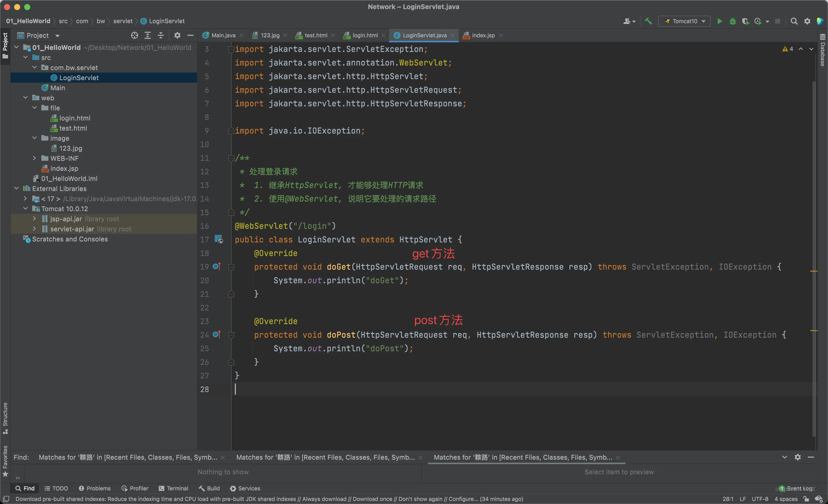Click override gutter icon on line 24
This screenshot has width=828, height=504.
tap(217, 334)
